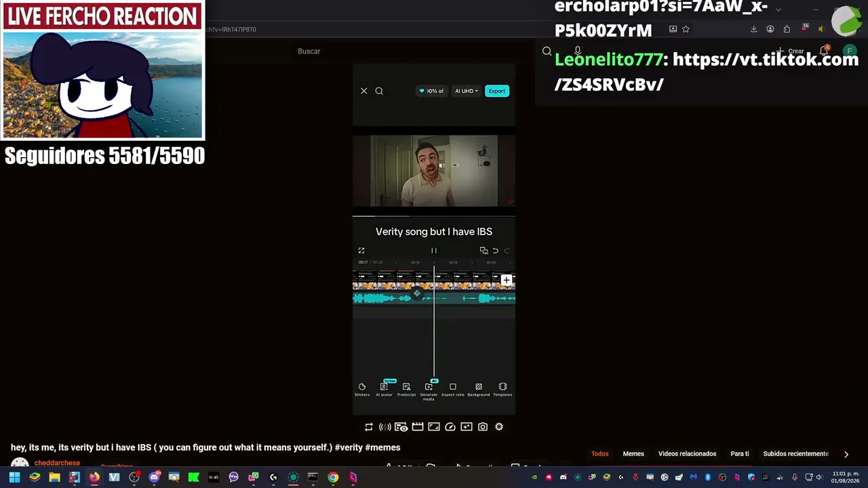Click the #memes hashtag in the title

point(382,447)
